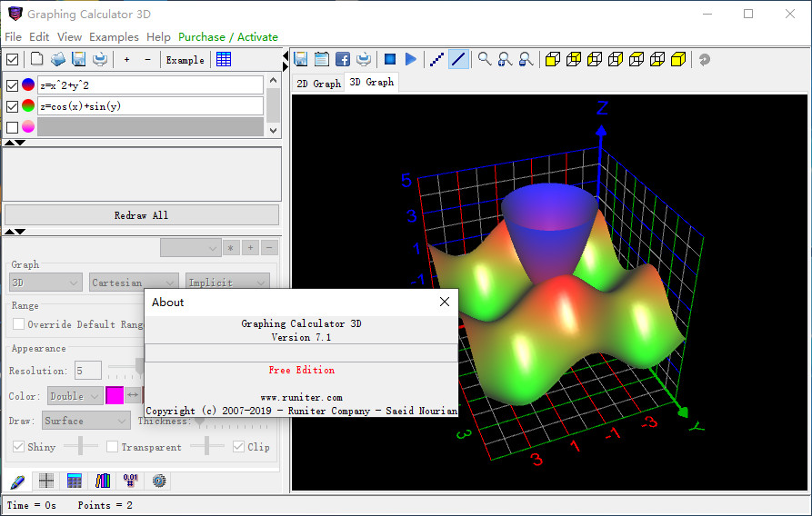Click the new blank document icon

pyautogui.click(x=37, y=60)
